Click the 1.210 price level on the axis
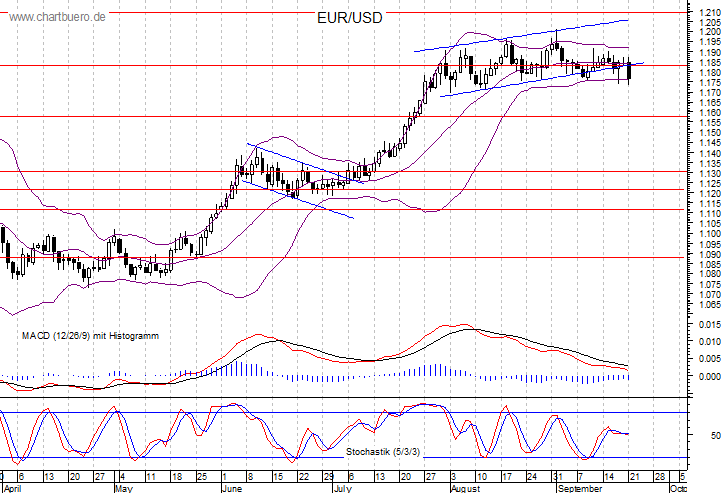 pyautogui.click(x=706, y=12)
